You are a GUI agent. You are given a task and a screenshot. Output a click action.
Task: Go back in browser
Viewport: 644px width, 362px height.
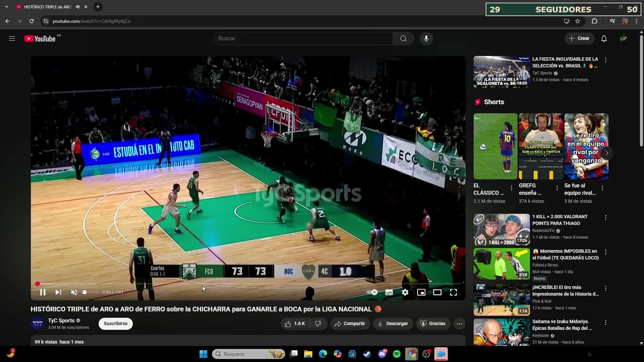coord(8,21)
